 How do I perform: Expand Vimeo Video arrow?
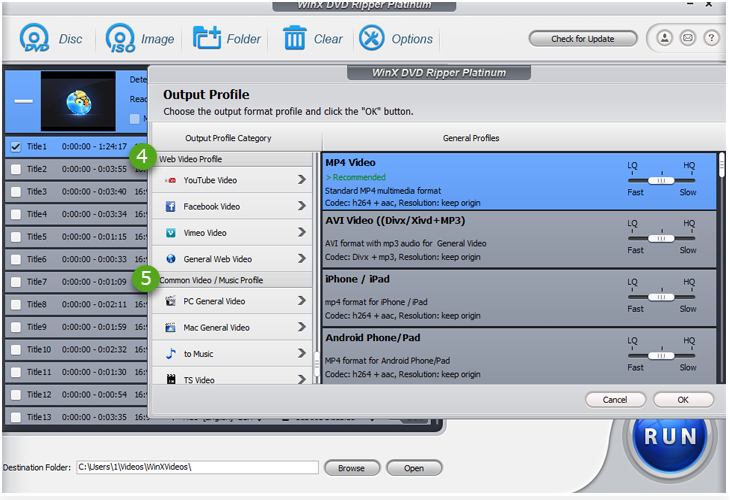(302, 232)
